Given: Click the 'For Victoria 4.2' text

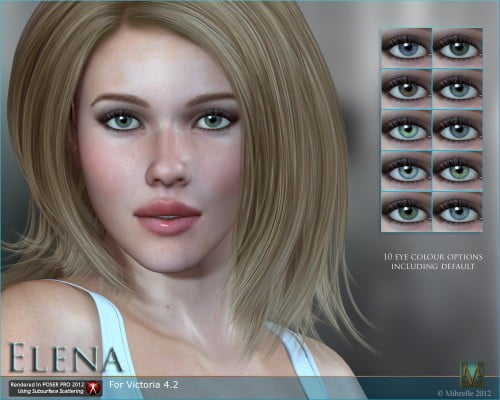Looking at the screenshot, I should click(144, 385).
